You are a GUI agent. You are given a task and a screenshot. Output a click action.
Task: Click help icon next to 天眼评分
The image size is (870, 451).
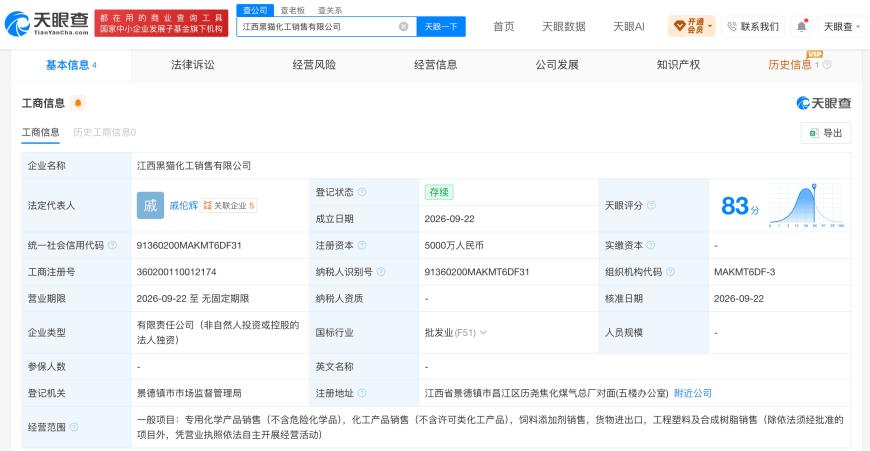(x=651, y=205)
